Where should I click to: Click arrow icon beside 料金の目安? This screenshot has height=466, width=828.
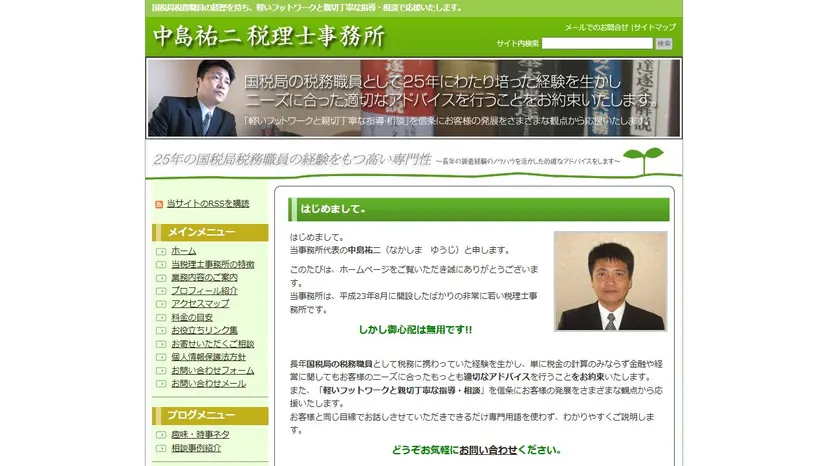coord(161,318)
